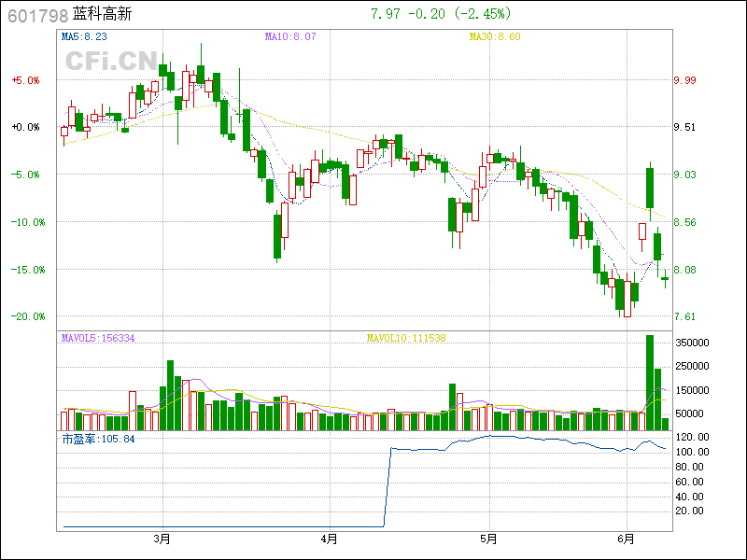Click the 250000 volume axis label
The image size is (747, 560).
(x=692, y=366)
